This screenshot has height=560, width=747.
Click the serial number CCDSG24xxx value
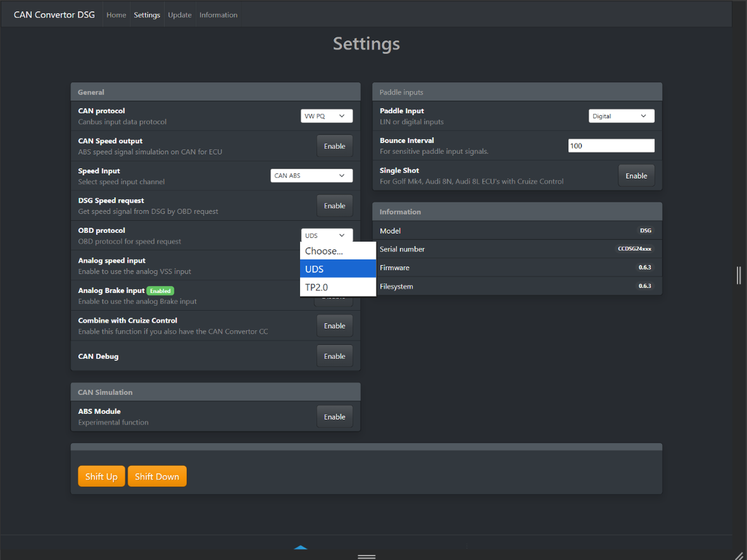pyautogui.click(x=634, y=249)
